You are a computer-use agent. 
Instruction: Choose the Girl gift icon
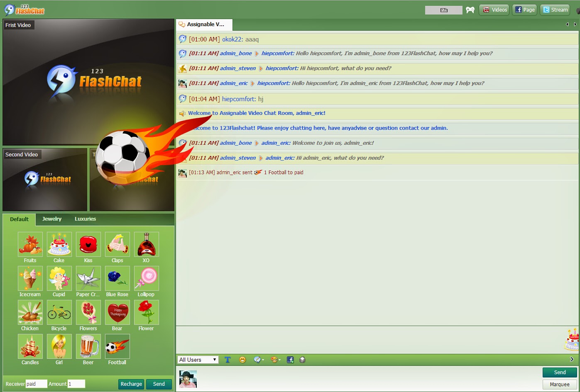(59, 346)
